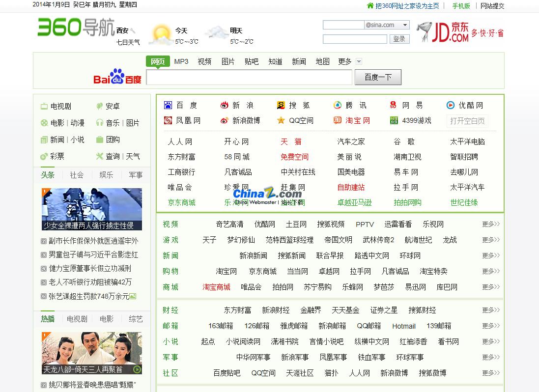Open the Hotmail link in 邮箱 row
Viewport: 539px width, 392px height.
click(404, 326)
